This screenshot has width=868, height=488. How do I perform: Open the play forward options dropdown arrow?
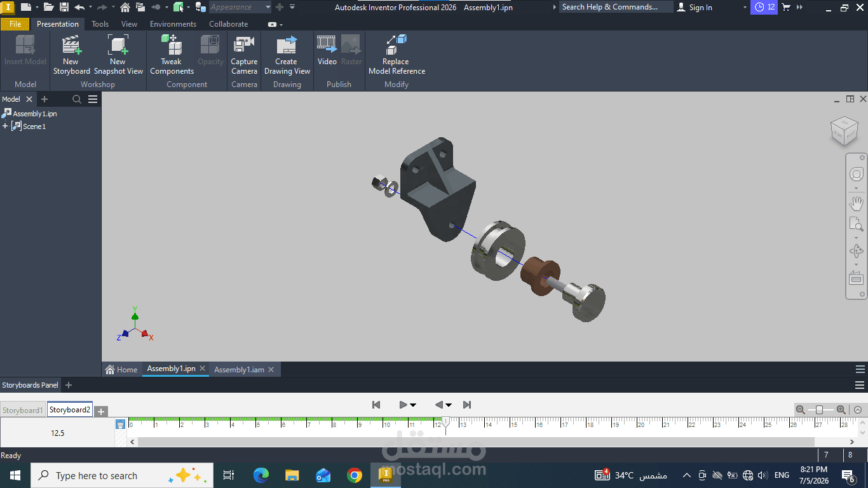tap(413, 405)
